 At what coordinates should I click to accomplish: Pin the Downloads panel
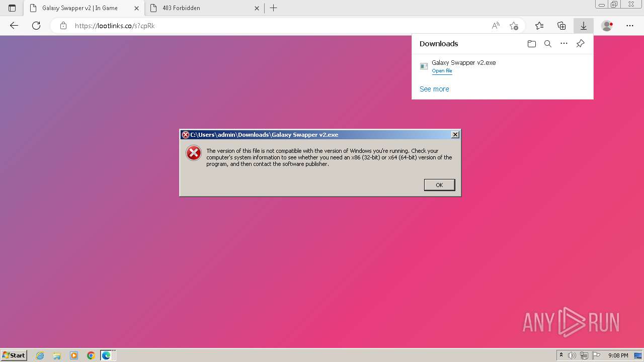pos(580,44)
